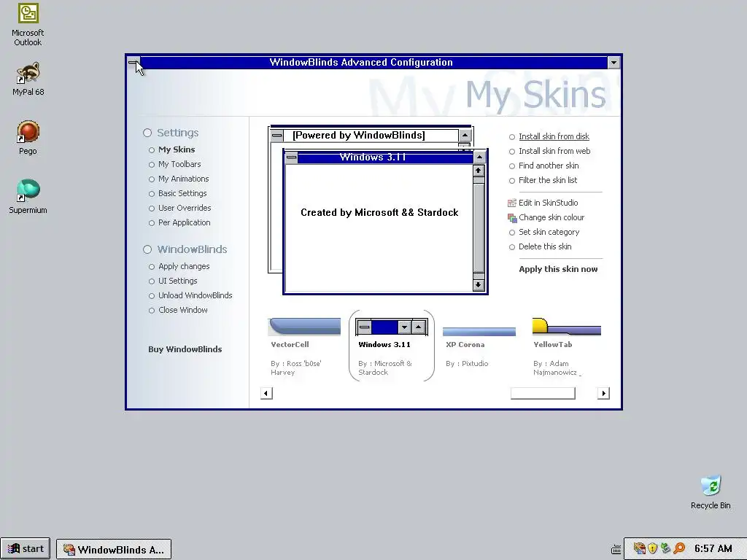This screenshot has width=747, height=560.
Task: Open the Microsoft Outlook desktop icon
Action: 28,25
